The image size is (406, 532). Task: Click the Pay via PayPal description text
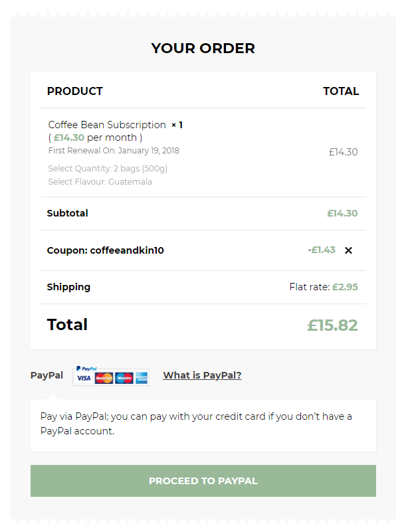coord(196,424)
